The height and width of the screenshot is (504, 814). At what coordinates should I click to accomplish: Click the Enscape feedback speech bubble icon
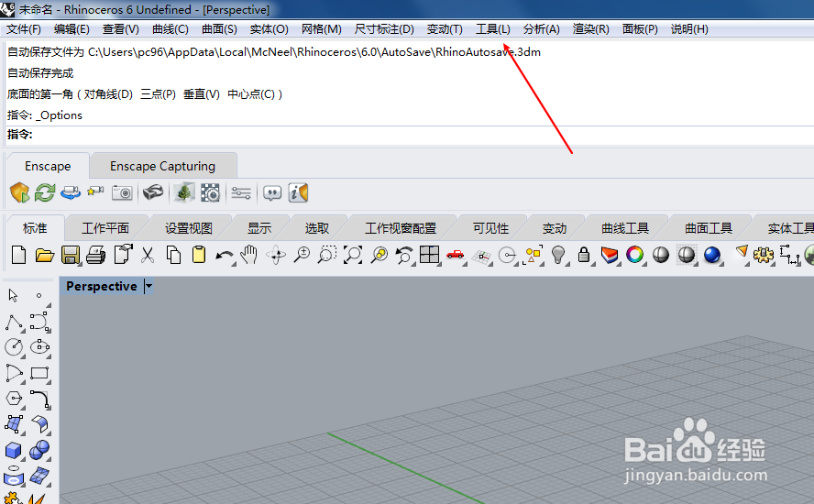click(272, 193)
